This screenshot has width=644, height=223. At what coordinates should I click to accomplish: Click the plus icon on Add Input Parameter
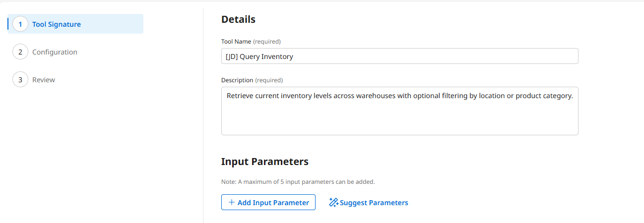231,202
